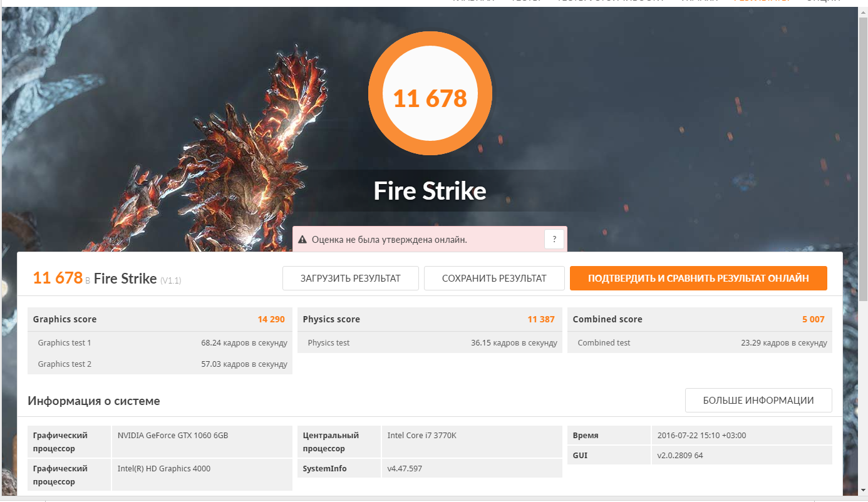The height and width of the screenshot is (502, 868).
Task: Click the 68.24 кадров в секунду value
Action: 244,343
